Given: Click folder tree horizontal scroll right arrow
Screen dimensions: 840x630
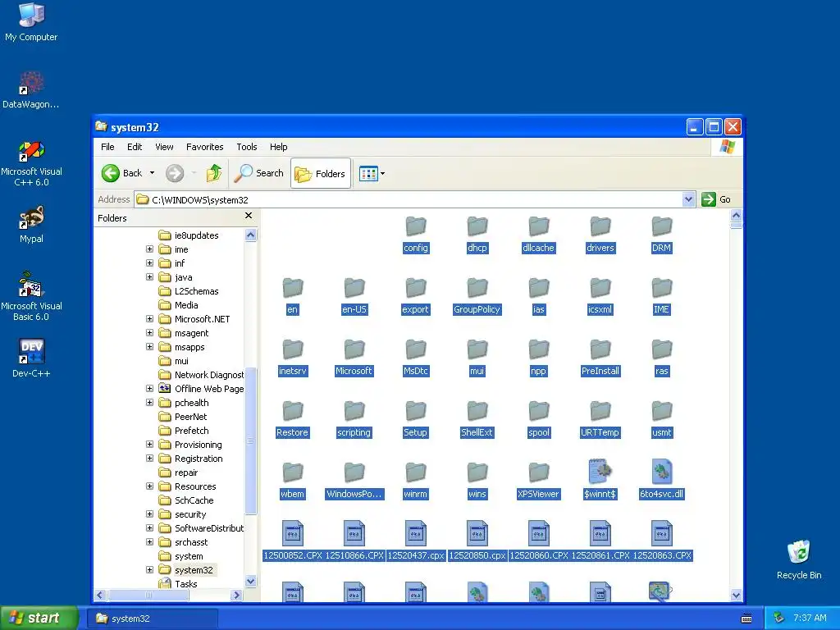Looking at the screenshot, I should coord(237,595).
